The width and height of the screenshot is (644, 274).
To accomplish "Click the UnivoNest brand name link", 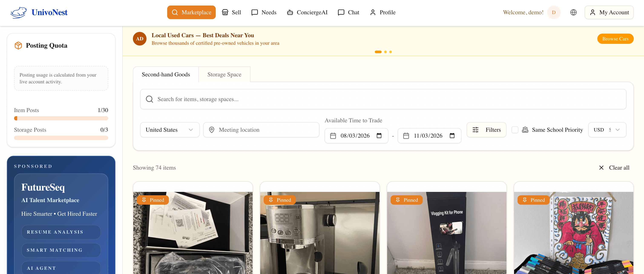I will pyautogui.click(x=49, y=12).
